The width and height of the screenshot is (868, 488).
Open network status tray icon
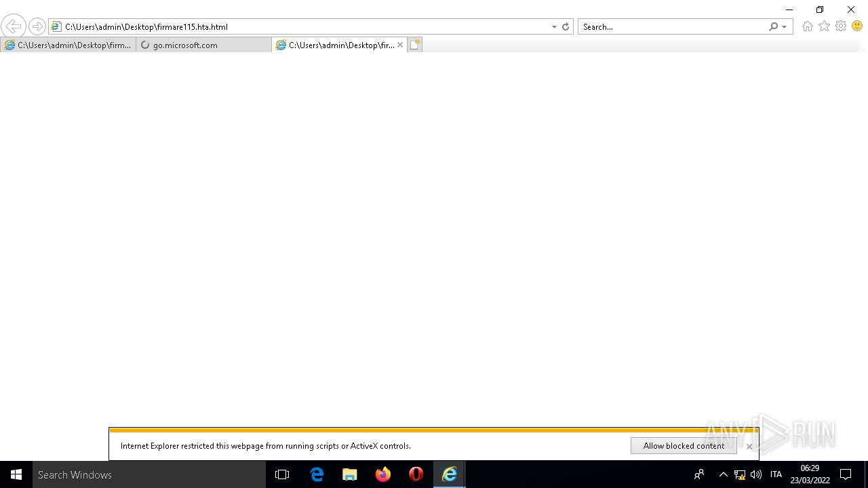(740, 474)
